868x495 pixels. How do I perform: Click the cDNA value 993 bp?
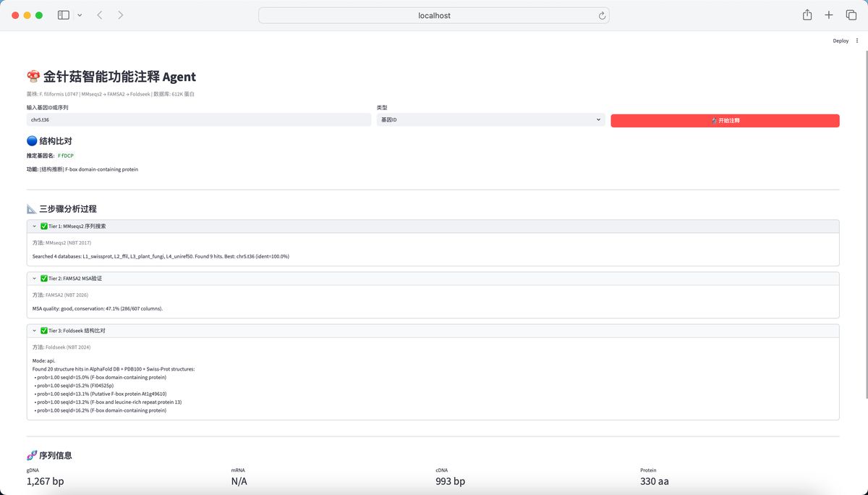pos(450,481)
